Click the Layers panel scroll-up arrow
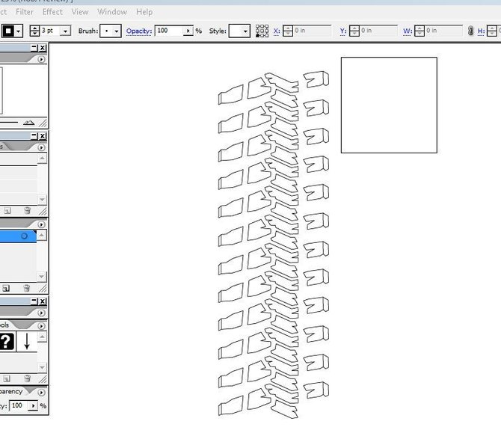501x448 pixels. [x=42, y=236]
